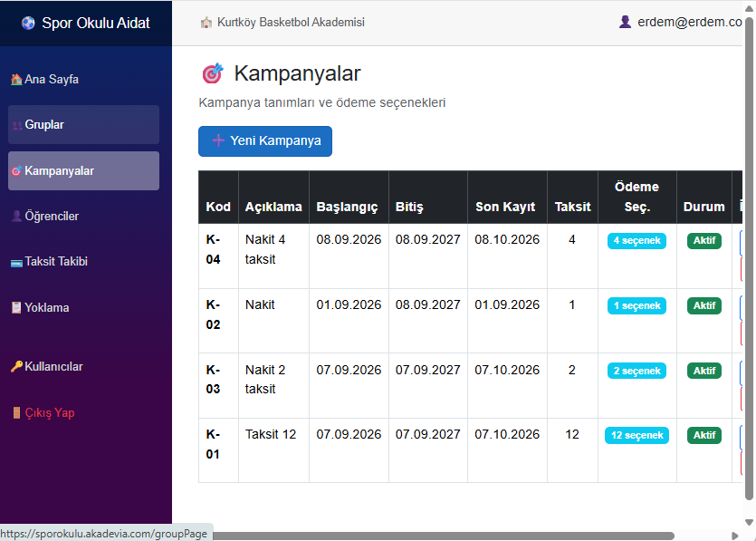Click the Aktif badge in K-03 row

click(x=704, y=371)
